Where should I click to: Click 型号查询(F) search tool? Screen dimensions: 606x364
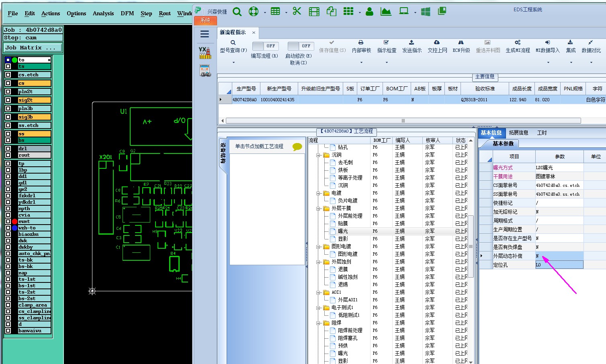pos(233,47)
